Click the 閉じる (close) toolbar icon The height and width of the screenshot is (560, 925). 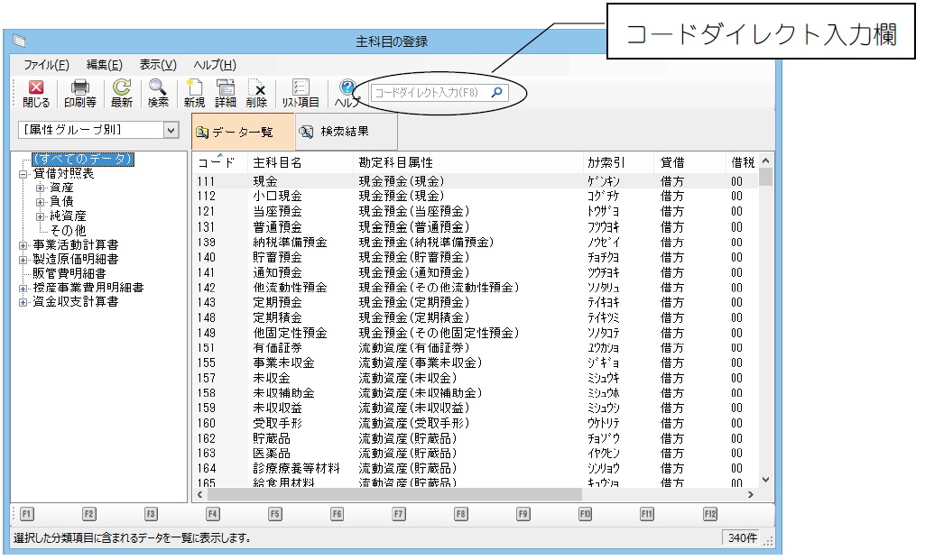pos(36,93)
